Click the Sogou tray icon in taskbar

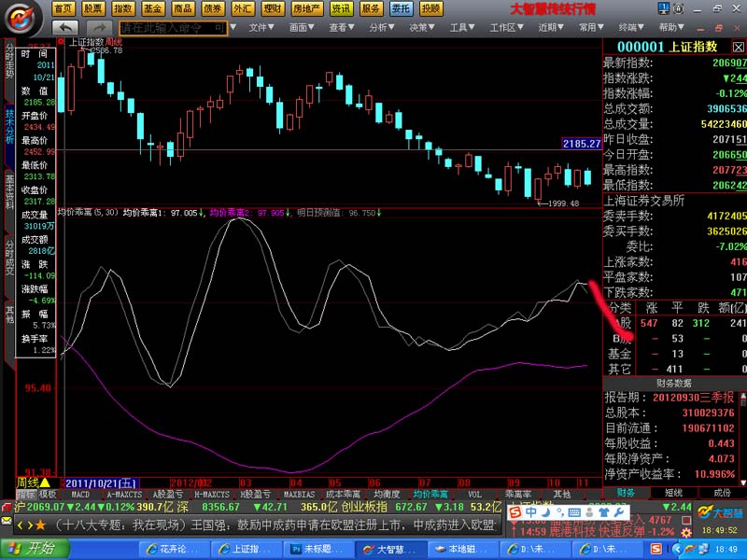tap(656, 550)
